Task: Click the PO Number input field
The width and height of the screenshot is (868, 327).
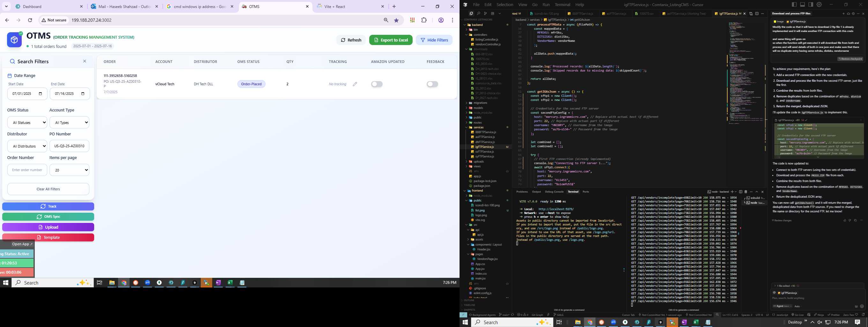Action: [70, 146]
